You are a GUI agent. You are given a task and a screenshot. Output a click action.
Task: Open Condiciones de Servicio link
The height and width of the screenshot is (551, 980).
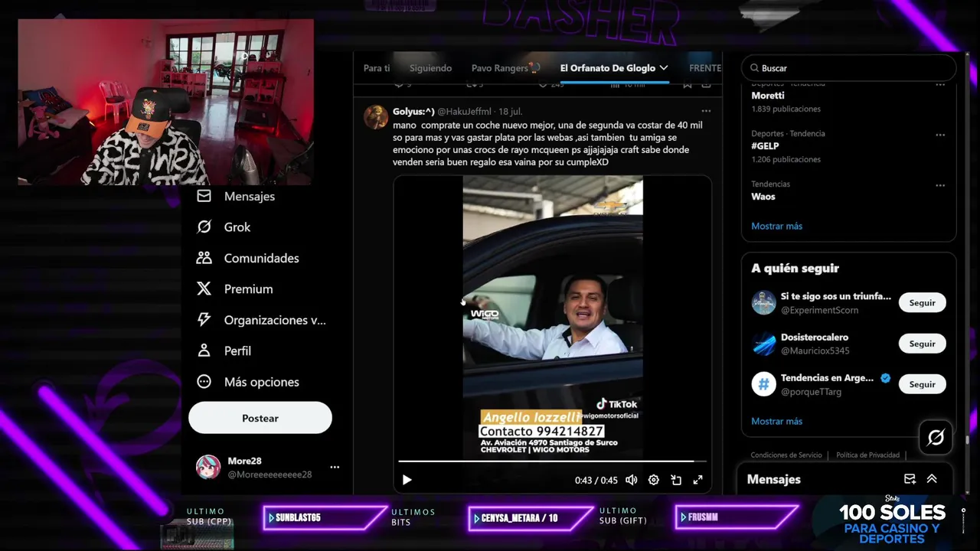click(x=786, y=455)
